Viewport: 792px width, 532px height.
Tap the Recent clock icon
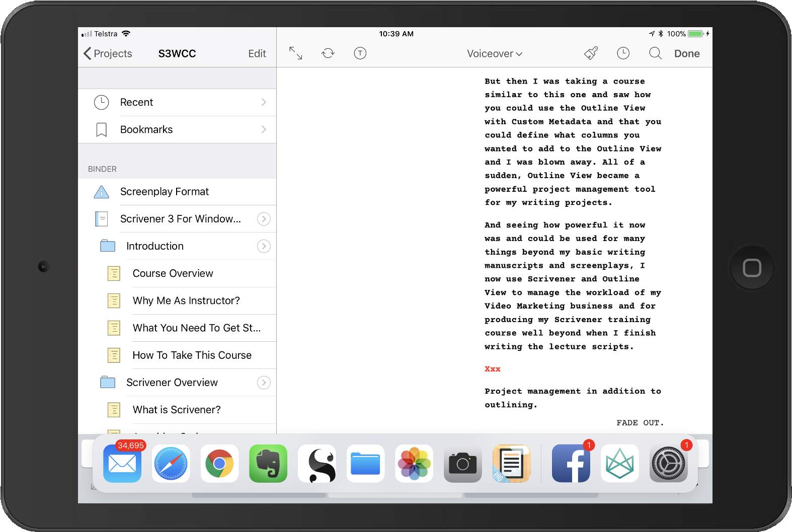(x=102, y=102)
